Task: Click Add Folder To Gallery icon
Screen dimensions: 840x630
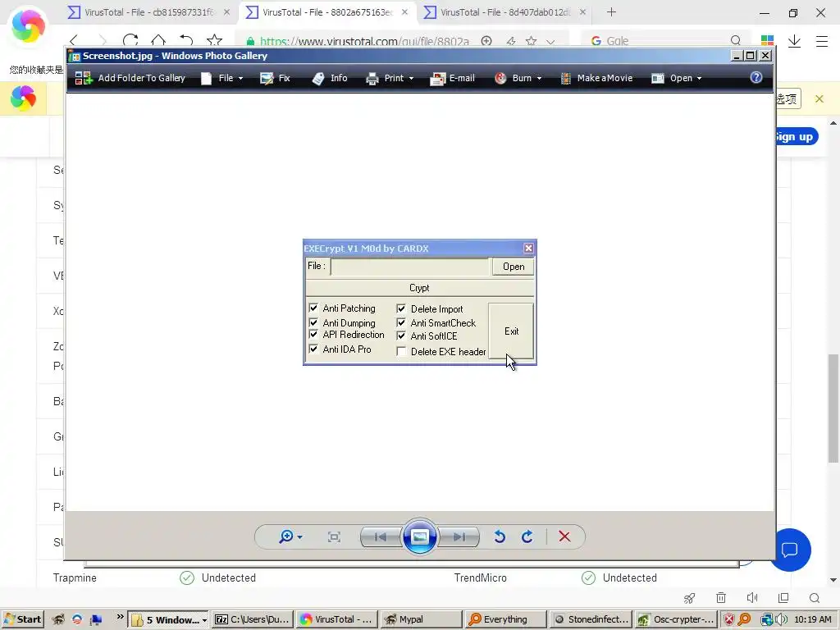Action: tap(83, 78)
